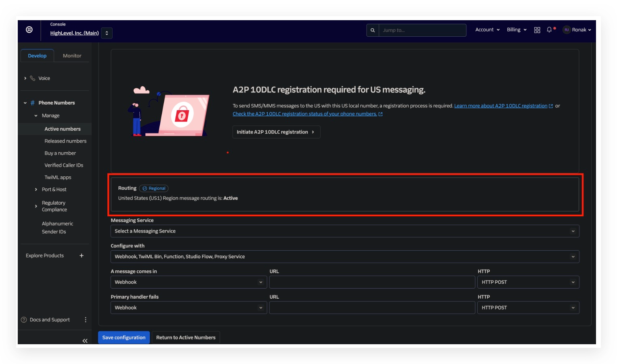Image resolution: width=617 pixels, height=364 pixels.
Task: Click Save configuration button
Action: coord(124,338)
